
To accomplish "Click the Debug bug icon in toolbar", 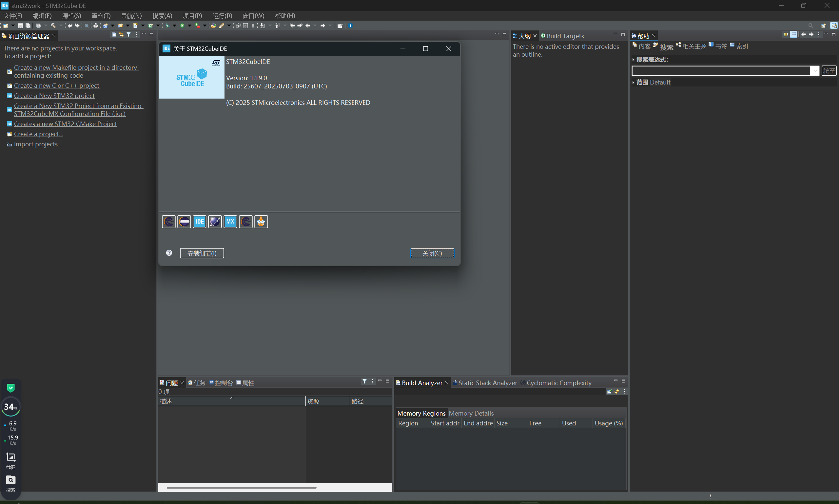I will point(167,26).
